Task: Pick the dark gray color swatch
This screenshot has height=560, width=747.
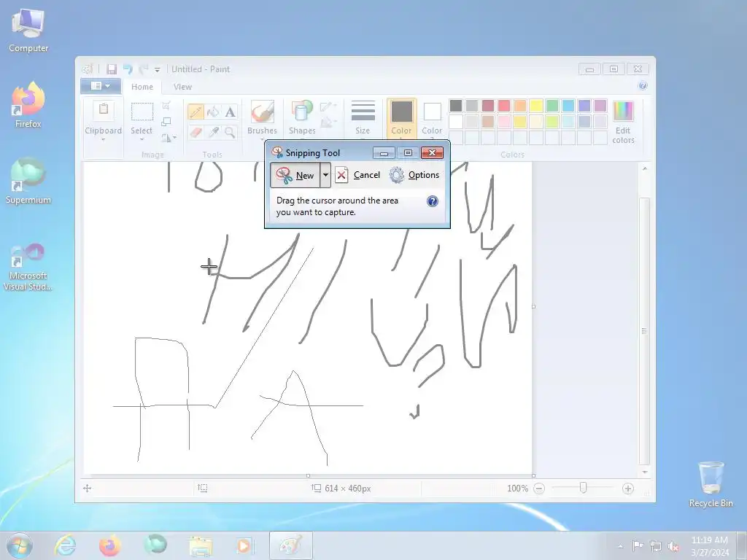Action: (456, 105)
